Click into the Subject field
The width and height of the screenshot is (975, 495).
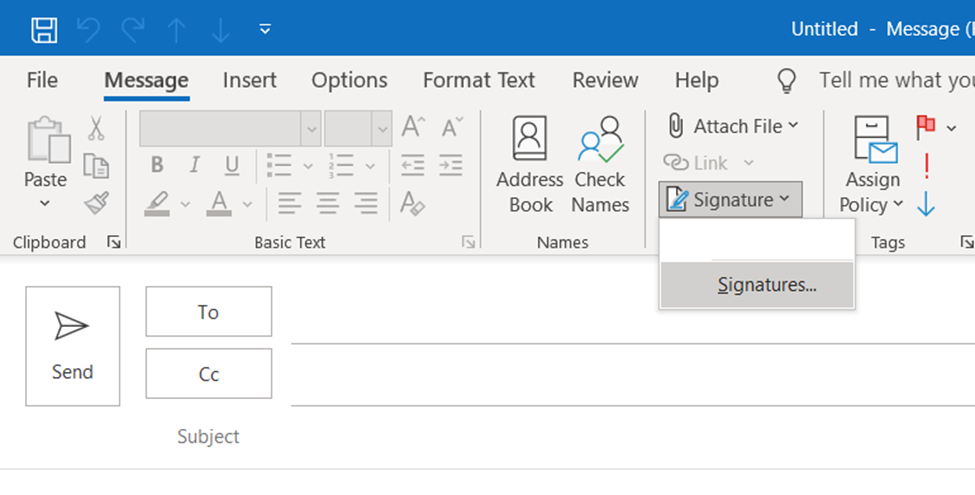click(x=600, y=437)
